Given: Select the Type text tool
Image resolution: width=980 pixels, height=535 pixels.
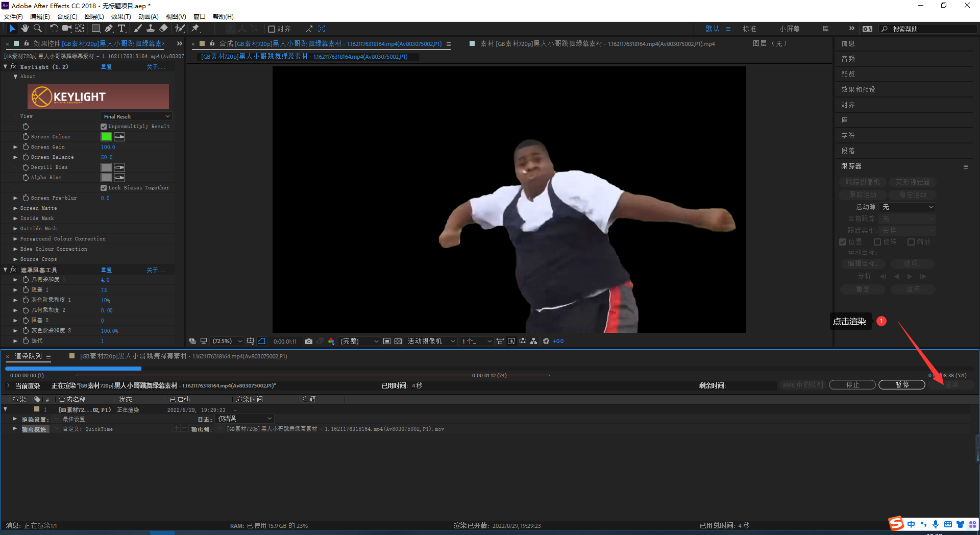Looking at the screenshot, I should 121,29.
